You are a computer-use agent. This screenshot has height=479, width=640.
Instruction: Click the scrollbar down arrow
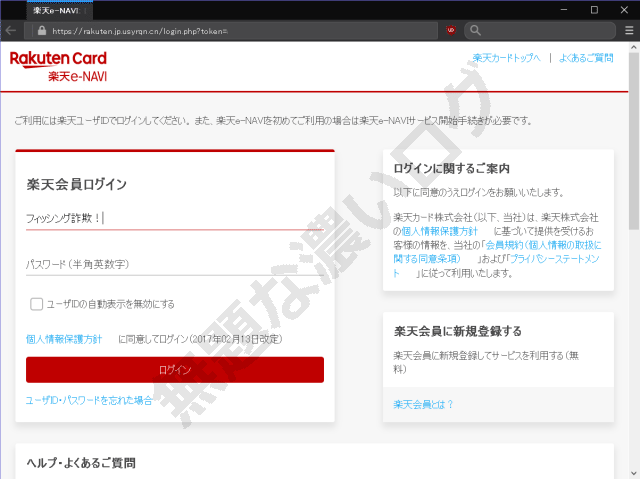click(x=634, y=474)
